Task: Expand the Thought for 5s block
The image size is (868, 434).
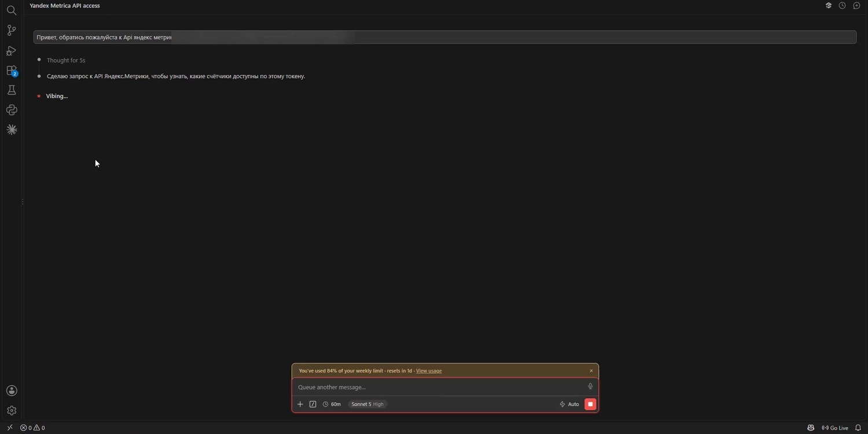Action: tap(66, 60)
